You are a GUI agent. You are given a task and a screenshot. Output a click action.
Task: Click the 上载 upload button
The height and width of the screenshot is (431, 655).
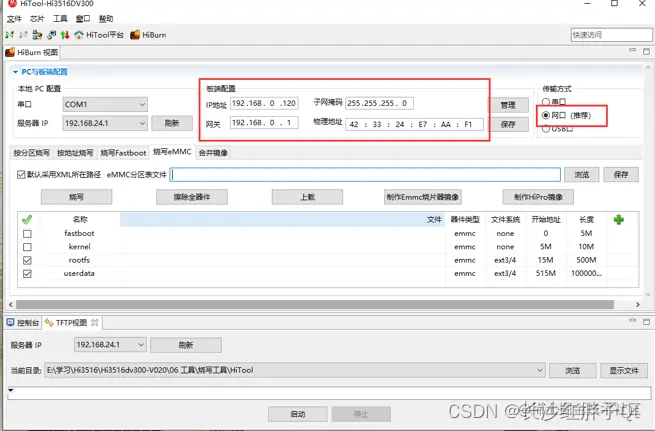point(307,197)
